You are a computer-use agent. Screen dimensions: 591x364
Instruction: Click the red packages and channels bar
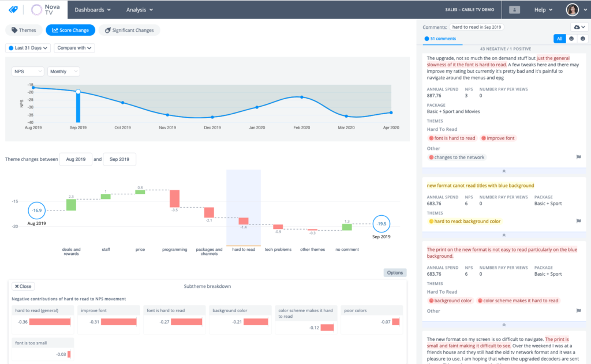pyautogui.click(x=209, y=212)
